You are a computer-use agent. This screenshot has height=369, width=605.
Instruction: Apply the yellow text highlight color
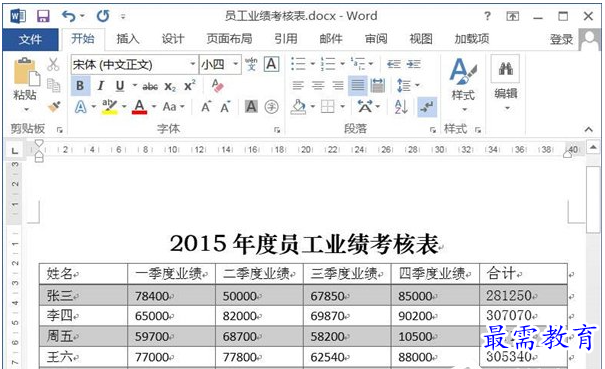pos(110,107)
